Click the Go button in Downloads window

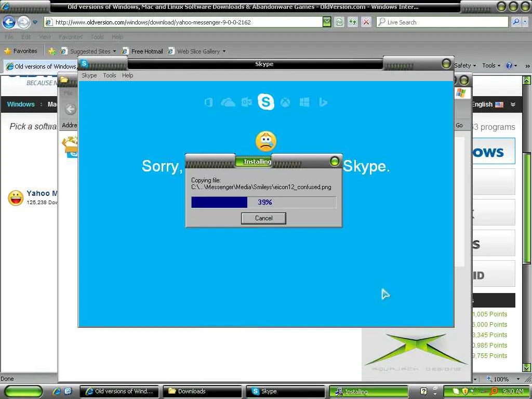[x=459, y=125]
